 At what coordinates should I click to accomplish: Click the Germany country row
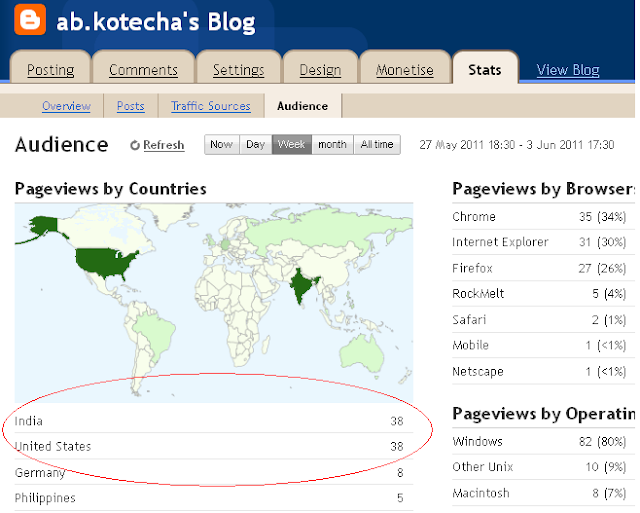(x=214, y=472)
